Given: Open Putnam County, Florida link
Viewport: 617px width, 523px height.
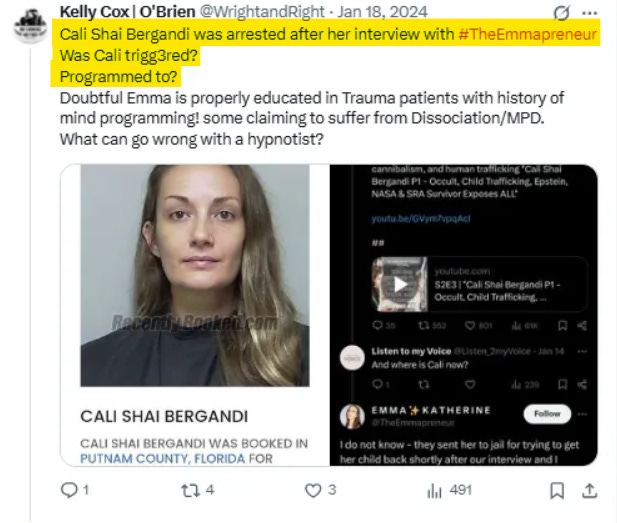Looking at the screenshot, I should point(163,458).
